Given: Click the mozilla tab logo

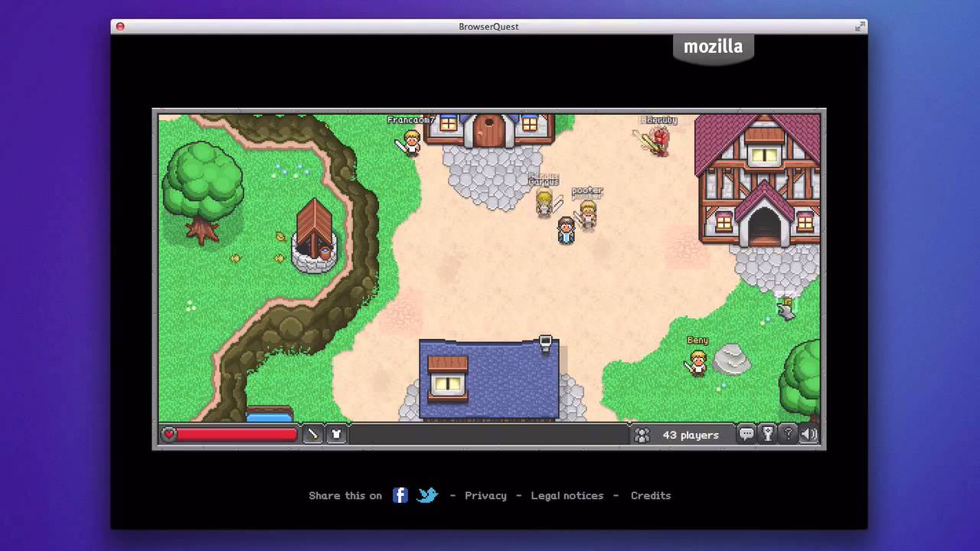Looking at the screenshot, I should pos(713,47).
